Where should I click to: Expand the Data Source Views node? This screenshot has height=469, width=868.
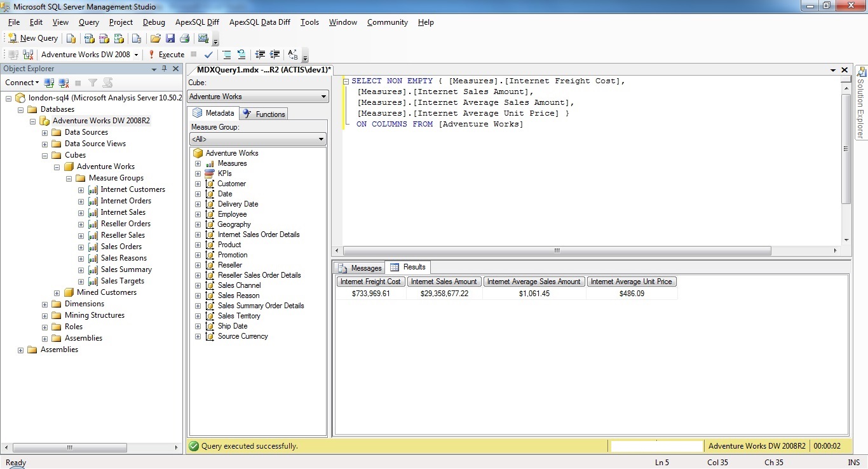(45, 144)
